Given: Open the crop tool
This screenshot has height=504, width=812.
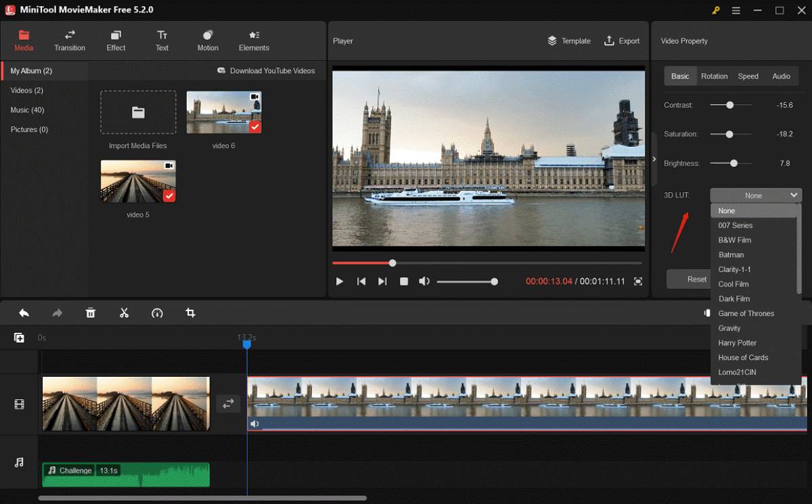Looking at the screenshot, I should click(x=190, y=313).
